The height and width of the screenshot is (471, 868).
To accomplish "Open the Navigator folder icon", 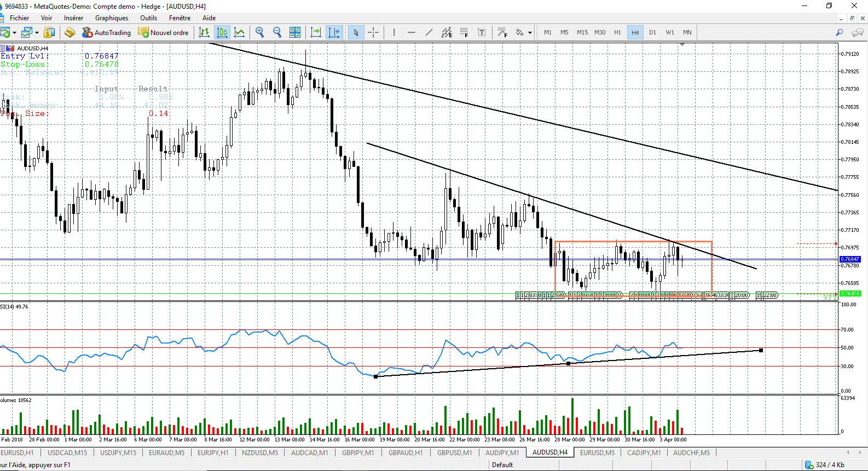I will 70,33.
